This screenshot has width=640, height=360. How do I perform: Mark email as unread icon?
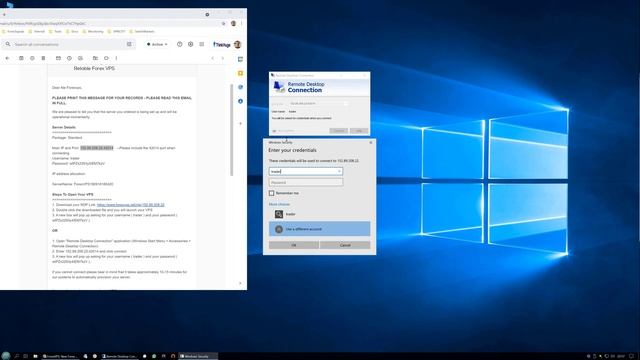tap(58, 58)
